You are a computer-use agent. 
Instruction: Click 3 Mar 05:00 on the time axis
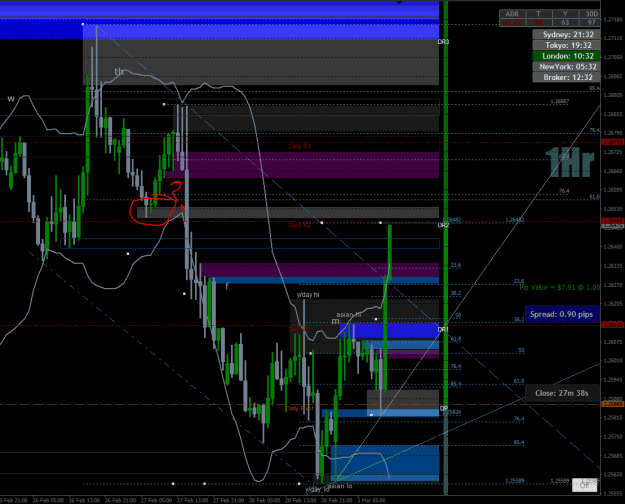(371, 500)
